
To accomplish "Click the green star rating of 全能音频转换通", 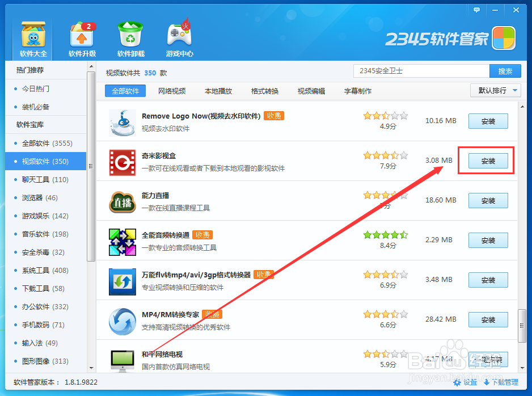I will (386, 235).
